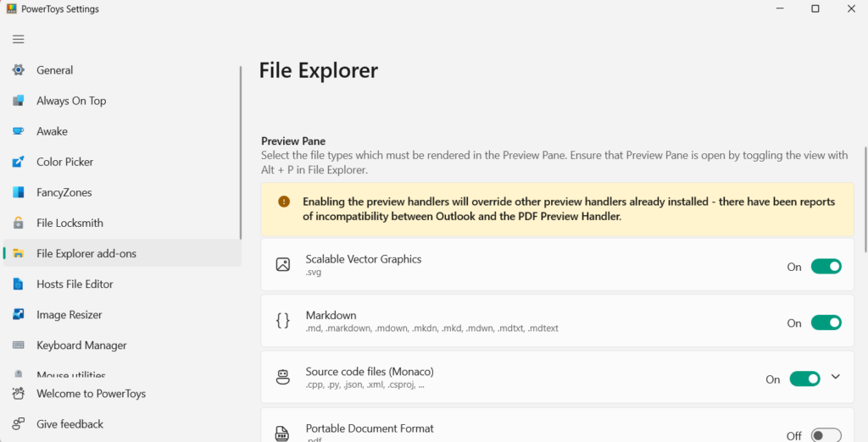Switch off Source code files (Monaco) toggle
Image resolution: width=868 pixels, height=442 pixels.
(x=804, y=379)
